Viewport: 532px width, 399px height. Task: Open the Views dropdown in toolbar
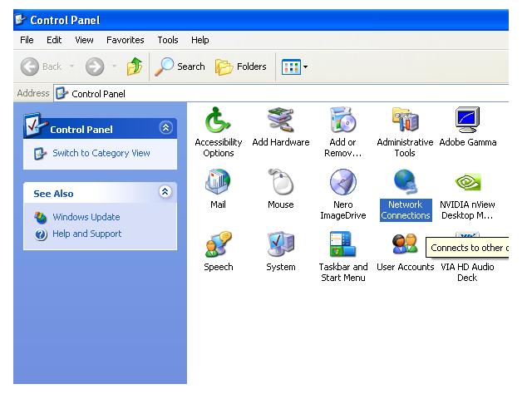pos(293,66)
